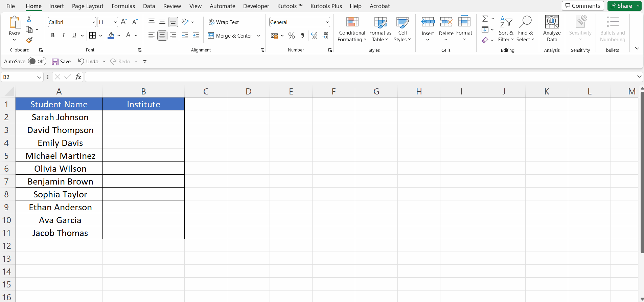Screen dimensions: 644x302
Task: Toggle Bottom Align vertical alignment
Action: coord(173,22)
